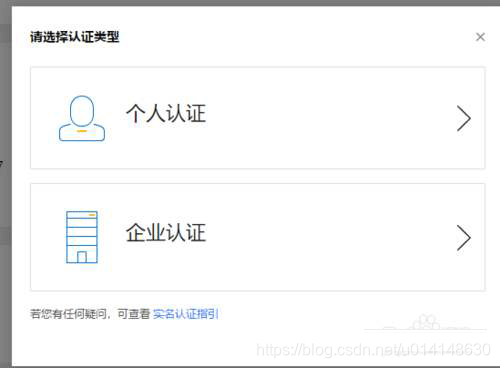Viewport: 500px width, 368px height.
Task: Close the 请选择认证类型 dialog
Action: coord(480,37)
